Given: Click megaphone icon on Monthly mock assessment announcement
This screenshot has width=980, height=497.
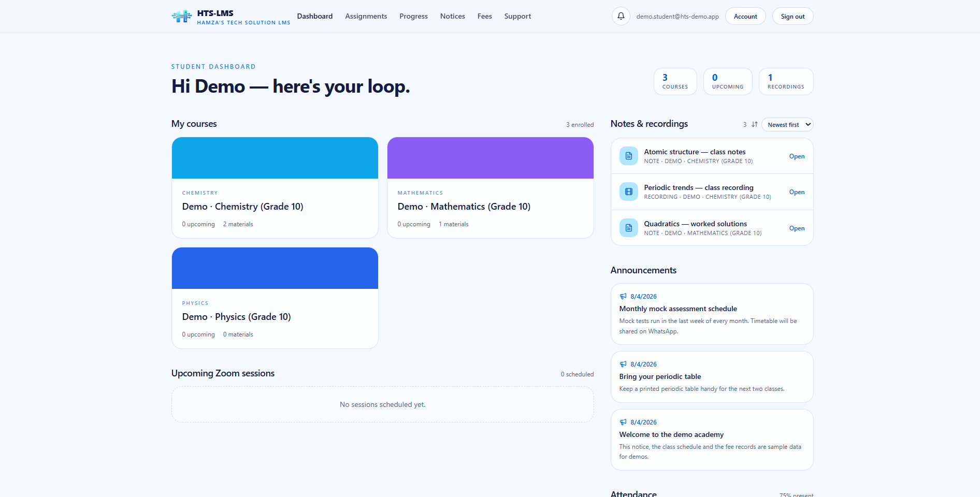Looking at the screenshot, I should pos(623,296).
